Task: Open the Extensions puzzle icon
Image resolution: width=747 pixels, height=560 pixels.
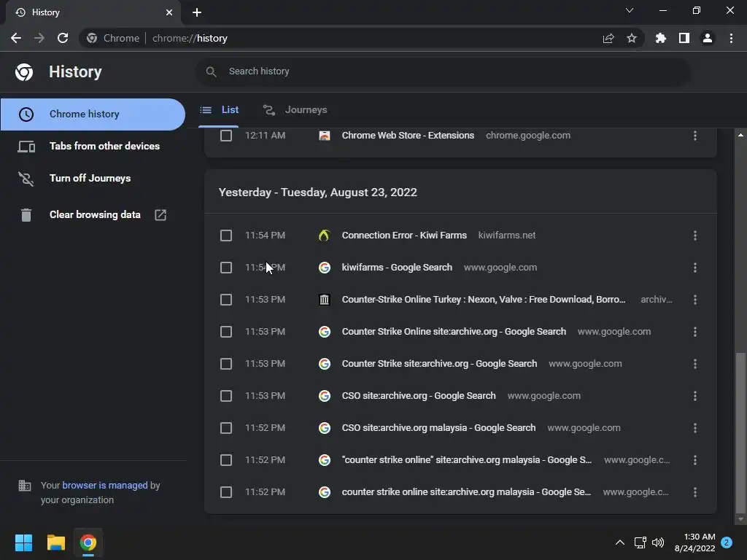Action: (660, 38)
